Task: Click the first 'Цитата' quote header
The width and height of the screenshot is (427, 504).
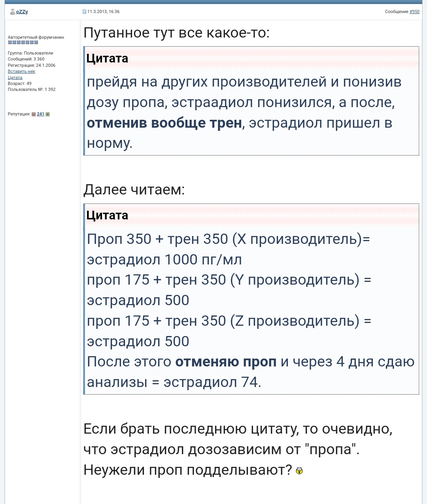Action: point(107,59)
